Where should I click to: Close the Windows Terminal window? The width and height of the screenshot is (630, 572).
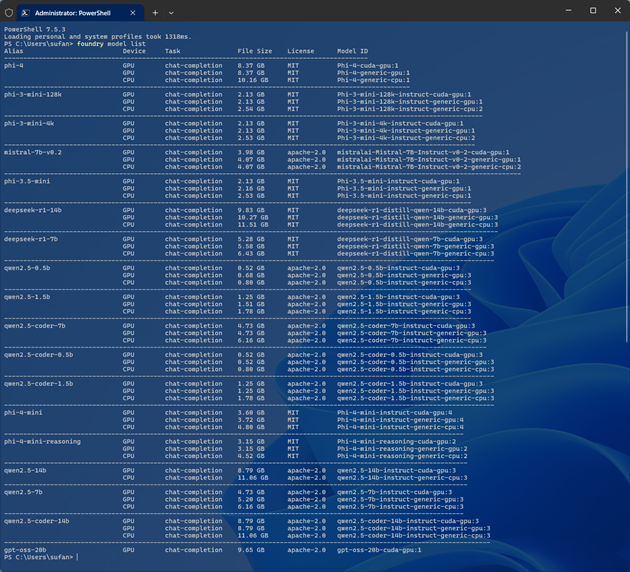pos(616,11)
